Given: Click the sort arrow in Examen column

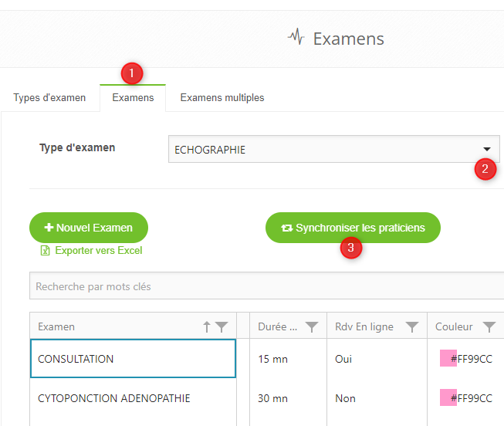Looking at the screenshot, I should point(207,327).
